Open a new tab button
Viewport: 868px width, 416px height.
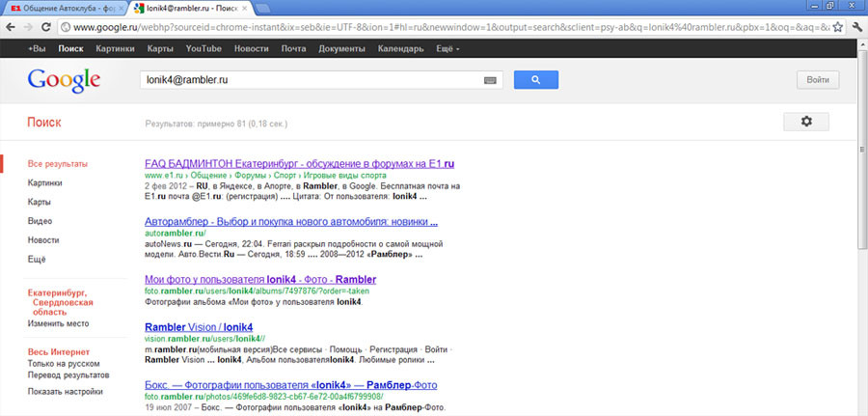click(263, 9)
